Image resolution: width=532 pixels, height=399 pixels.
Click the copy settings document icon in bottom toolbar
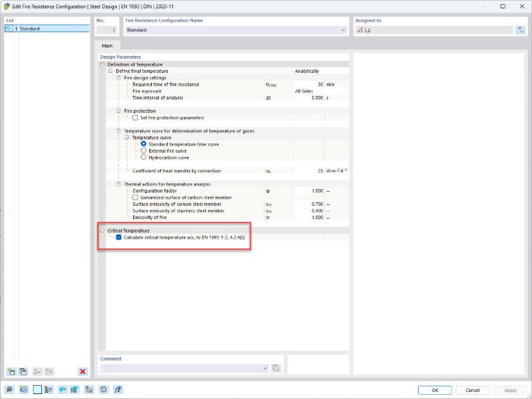pyautogui.click(x=89, y=389)
